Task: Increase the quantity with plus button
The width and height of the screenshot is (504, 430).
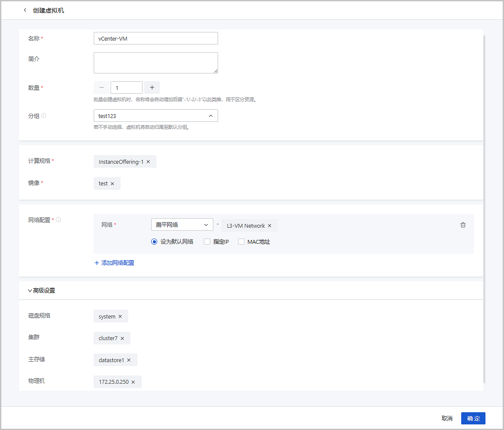Action: (x=152, y=87)
